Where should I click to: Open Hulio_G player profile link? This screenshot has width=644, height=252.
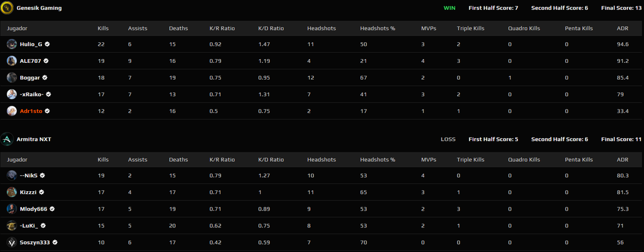coord(31,45)
